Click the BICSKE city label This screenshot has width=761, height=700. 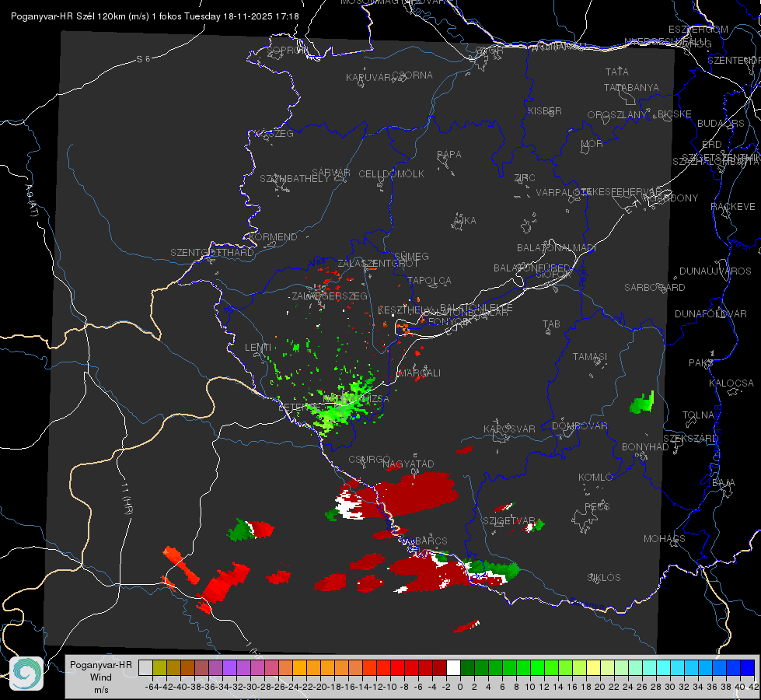tap(675, 114)
